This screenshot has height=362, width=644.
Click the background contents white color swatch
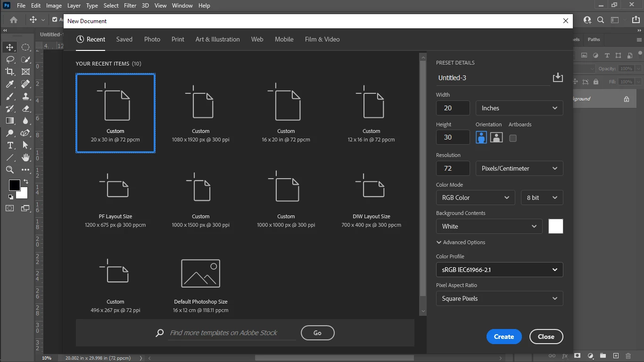point(556,226)
